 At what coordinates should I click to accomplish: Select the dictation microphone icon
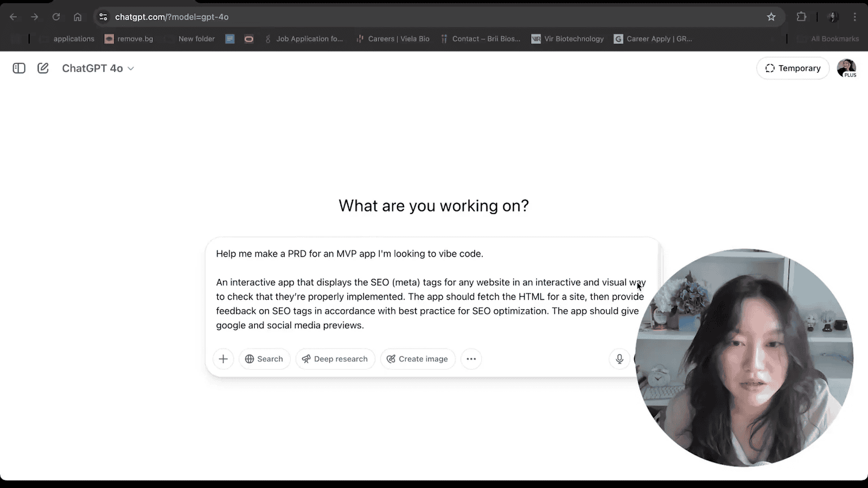click(619, 359)
